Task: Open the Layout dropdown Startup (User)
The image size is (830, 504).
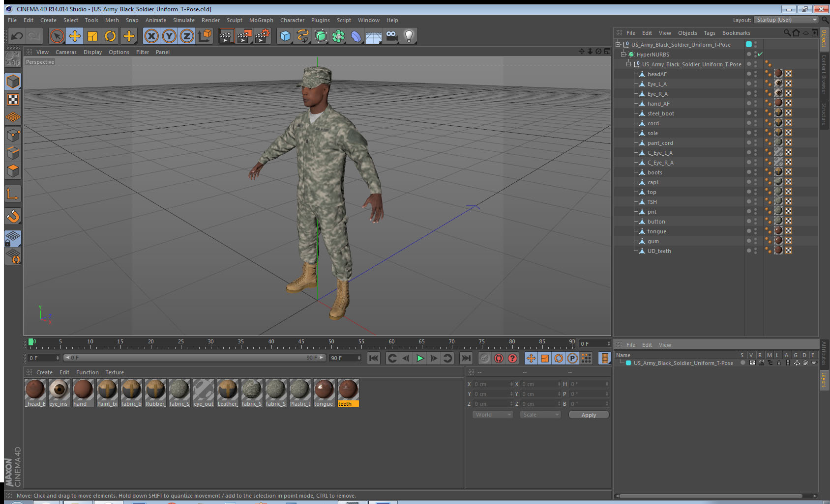Action: [x=787, y=20]
